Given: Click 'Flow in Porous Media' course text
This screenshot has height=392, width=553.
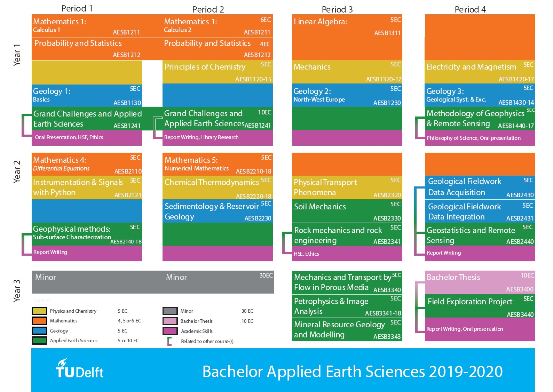Looking at the screenshot, I should tap(331, 287).
